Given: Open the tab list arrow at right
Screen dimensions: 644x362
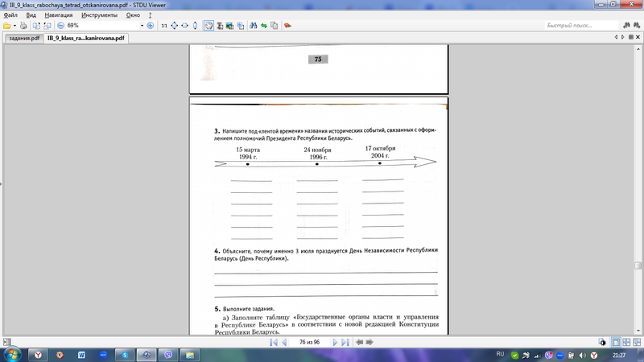Looking at the screenshot, I should point(631,37).
